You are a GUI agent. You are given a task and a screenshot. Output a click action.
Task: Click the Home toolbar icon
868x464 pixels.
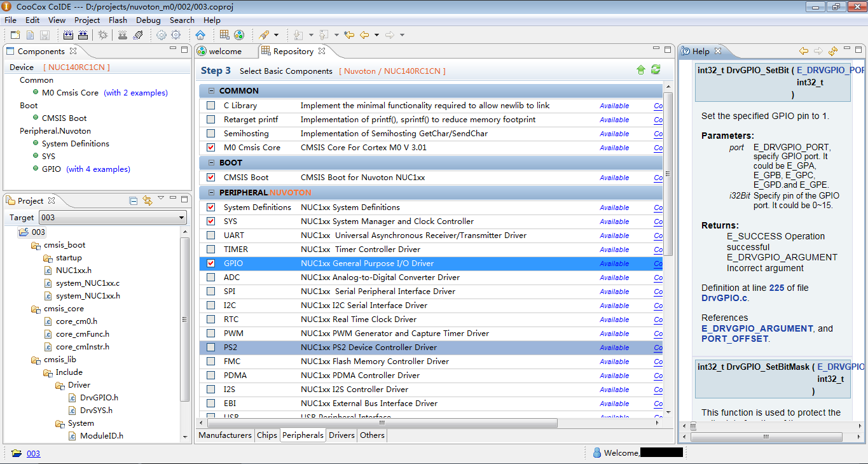coord(200,35)
